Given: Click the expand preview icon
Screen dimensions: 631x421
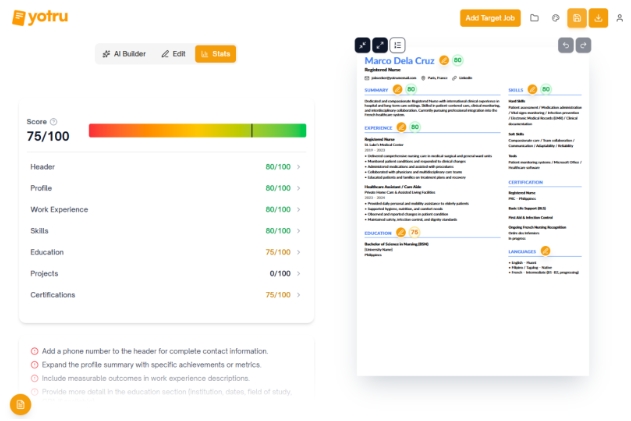Looking at the screenshot, I should 380,45.
